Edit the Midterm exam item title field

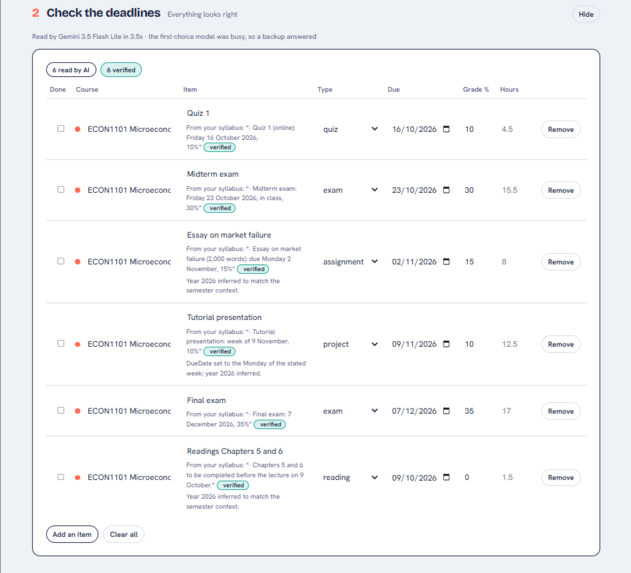click(245, 174)
